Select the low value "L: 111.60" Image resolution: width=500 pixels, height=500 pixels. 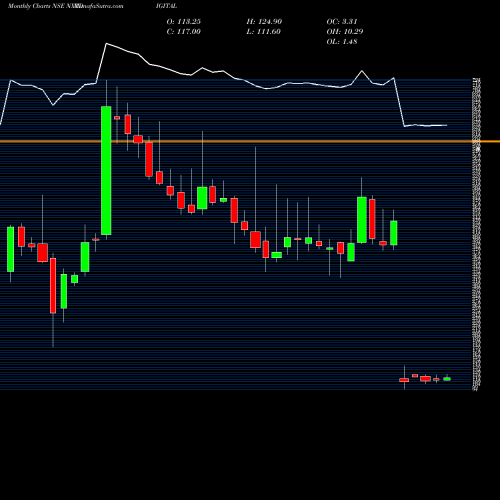pyautogui.click(x=264, y=32)
